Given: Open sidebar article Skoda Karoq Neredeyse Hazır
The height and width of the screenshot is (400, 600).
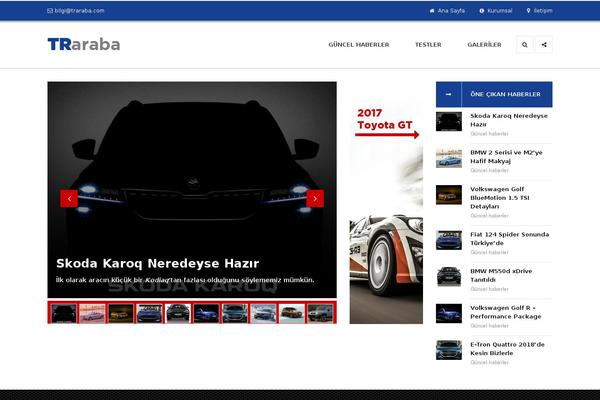Looking at the screenshot, I should point(509,120).
